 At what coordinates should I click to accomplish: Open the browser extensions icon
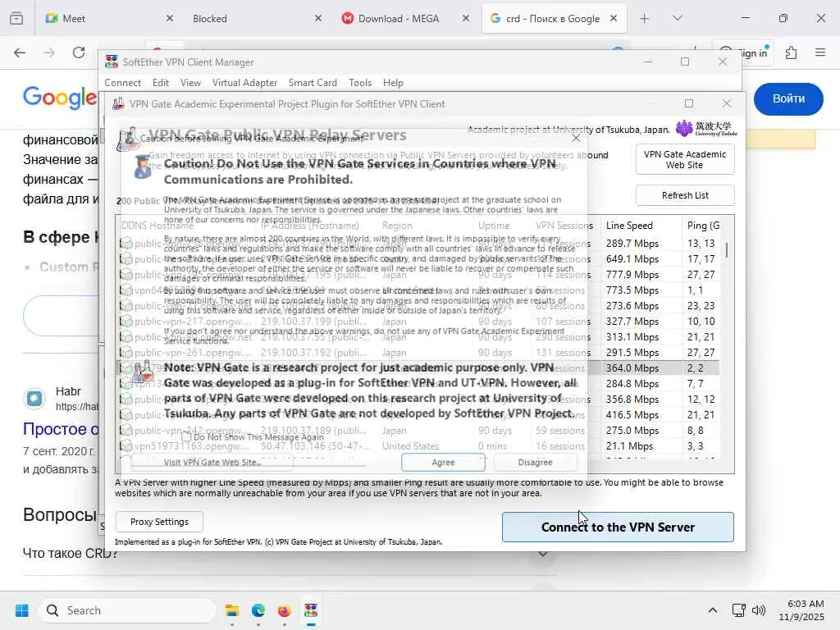[791, 52]
